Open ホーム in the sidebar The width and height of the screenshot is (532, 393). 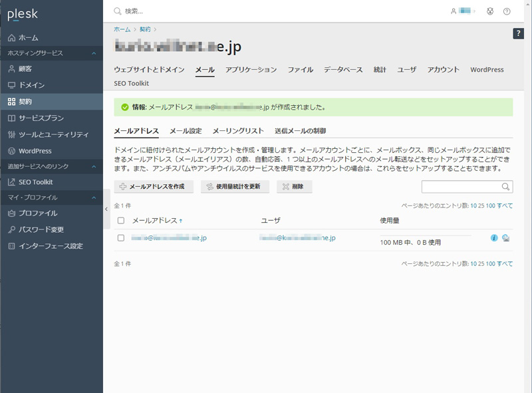(x=28, y=37)
